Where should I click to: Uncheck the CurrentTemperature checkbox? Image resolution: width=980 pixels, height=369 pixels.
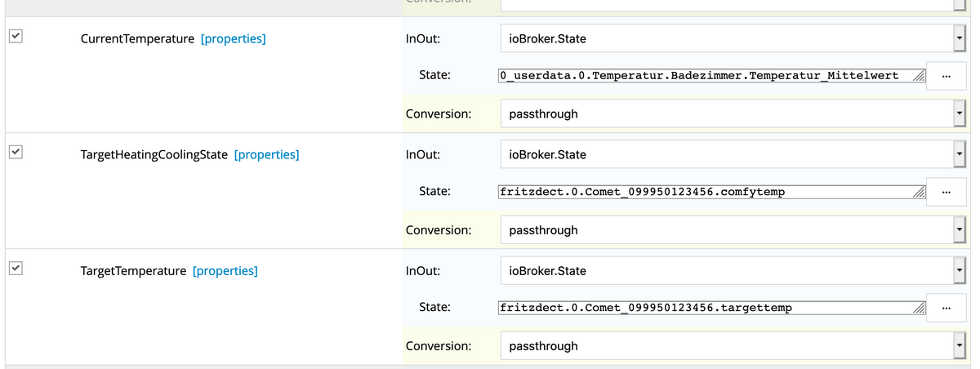click(16, 37)
